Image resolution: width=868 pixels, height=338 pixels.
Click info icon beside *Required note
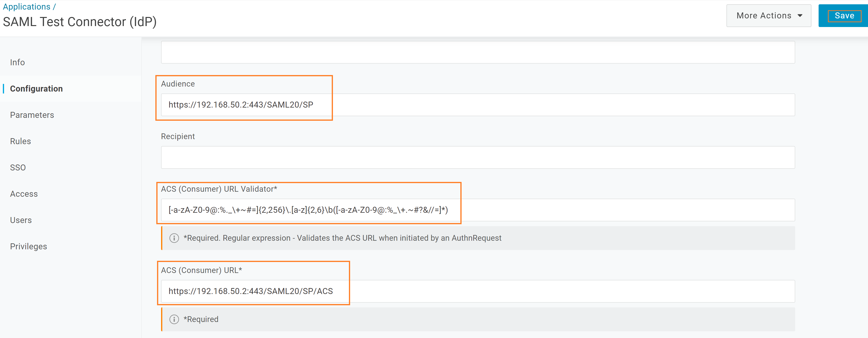pyautogui.click(x=174, y=319)
